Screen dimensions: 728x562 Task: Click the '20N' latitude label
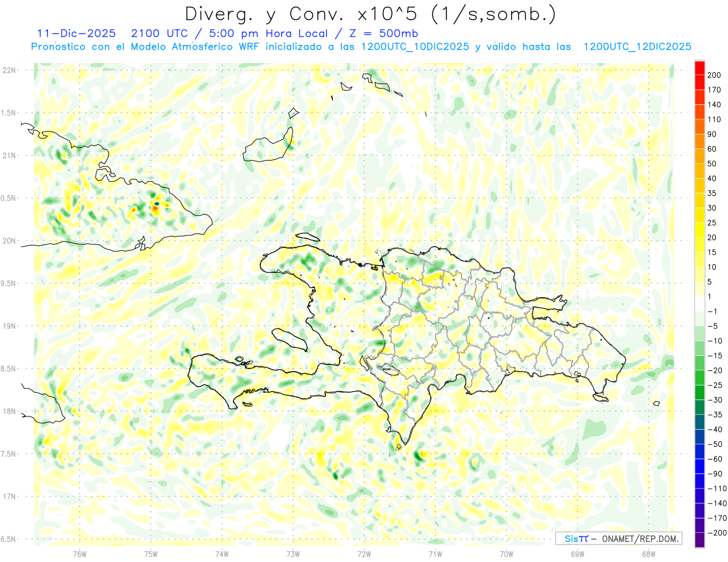point(9,241)
